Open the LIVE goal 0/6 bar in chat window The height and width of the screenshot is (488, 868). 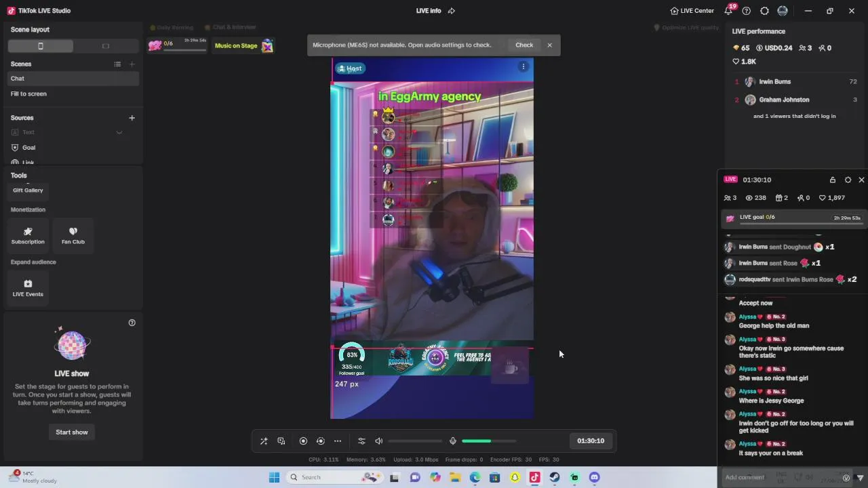click(793, 218)
